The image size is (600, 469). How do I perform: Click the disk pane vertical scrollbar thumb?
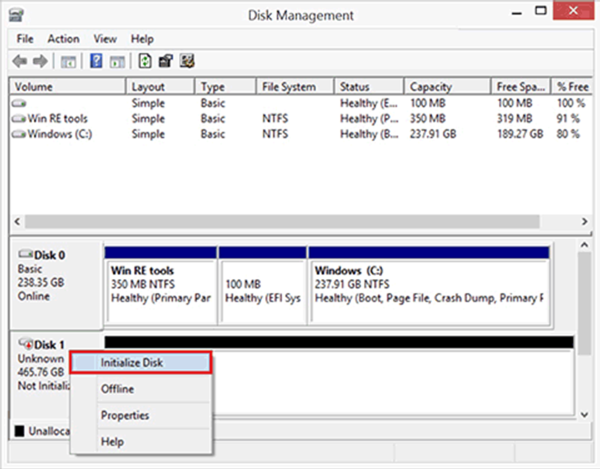[584, 304]
